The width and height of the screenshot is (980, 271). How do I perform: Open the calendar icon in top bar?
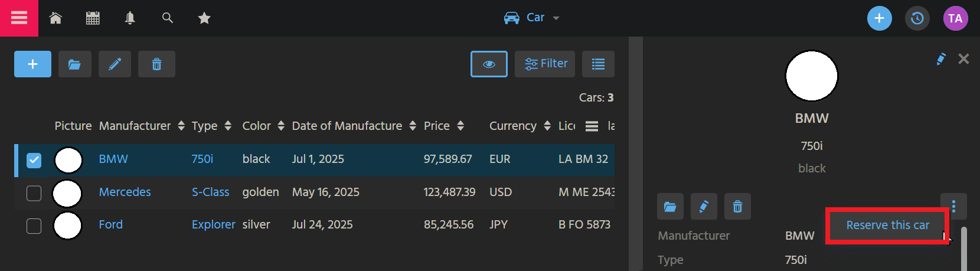pyautogui.click(x=93, y=18)
